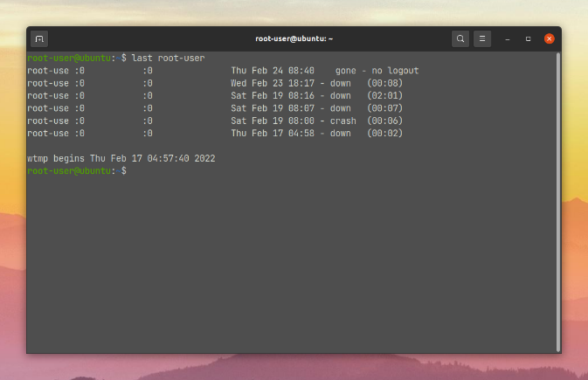This screenshot has height=380, width=588.
Task: Click the 'crash' status text
Action: (342, 121)
